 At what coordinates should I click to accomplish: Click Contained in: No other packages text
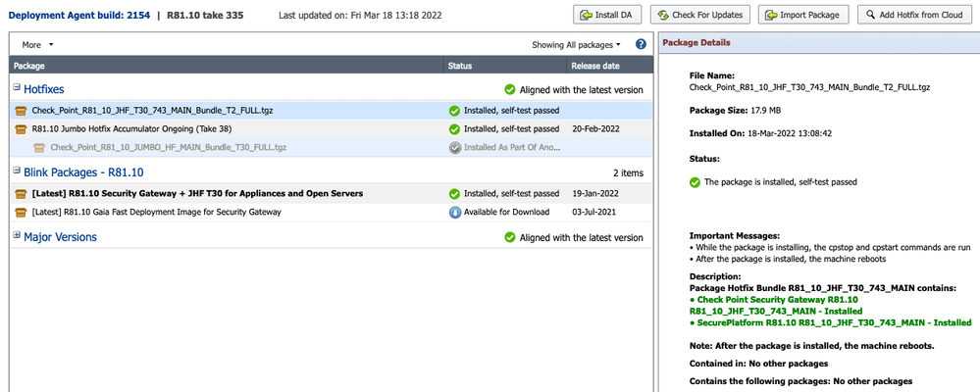point(758,364)
